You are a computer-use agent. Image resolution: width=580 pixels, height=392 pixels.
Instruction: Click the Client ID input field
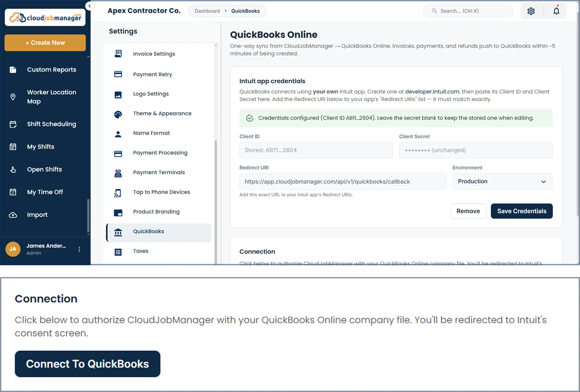point(316,150)
